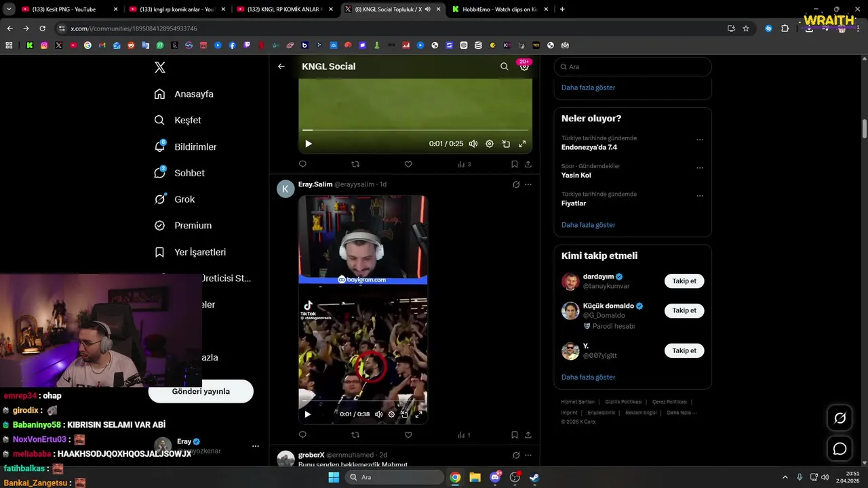This screenshot has height=488, width=868.
Task: Expand hidden icons in the system tray
Action: point(785,477)
